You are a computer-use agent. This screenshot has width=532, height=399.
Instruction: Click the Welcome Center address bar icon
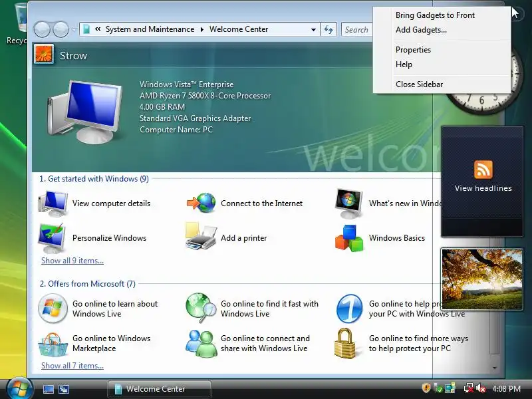pyautogui.click(x=86, y=29)
